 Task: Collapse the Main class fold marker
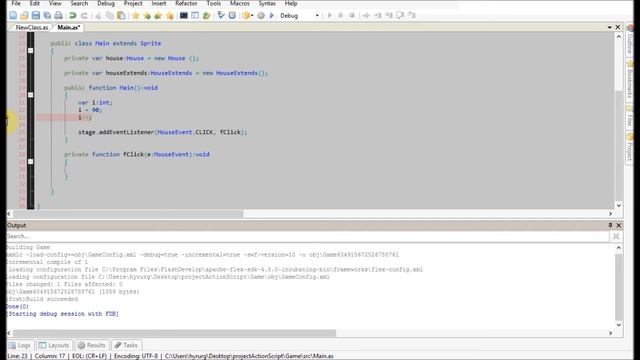(31, 51)
